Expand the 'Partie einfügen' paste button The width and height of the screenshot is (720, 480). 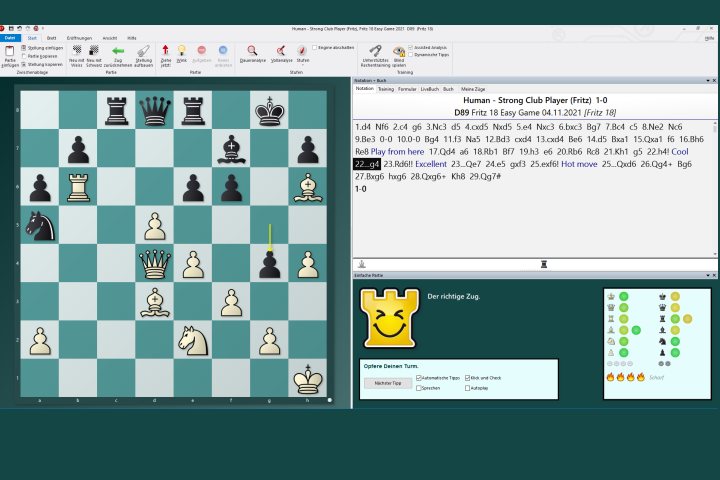point(10,60)
